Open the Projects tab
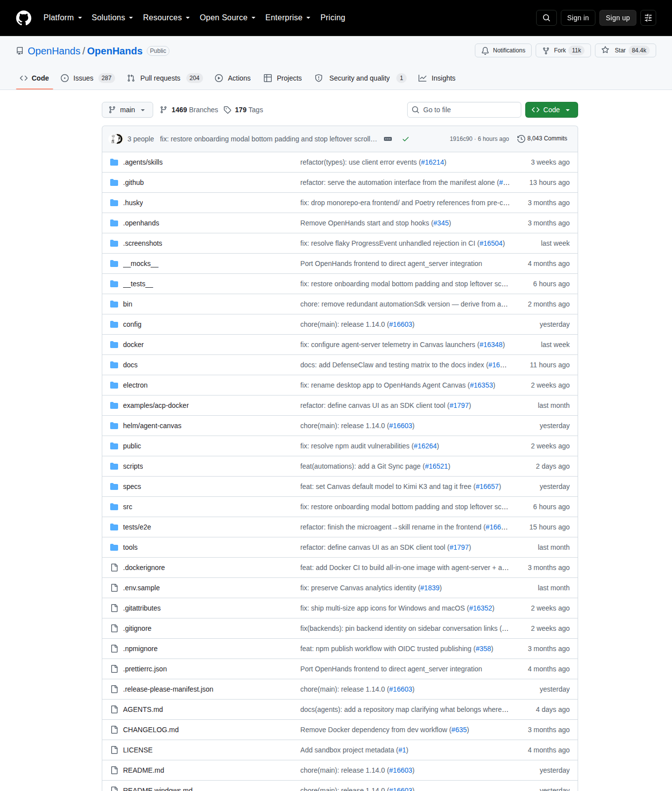Image resolution: width=672 pixels, height=791 pixels. 283,78
